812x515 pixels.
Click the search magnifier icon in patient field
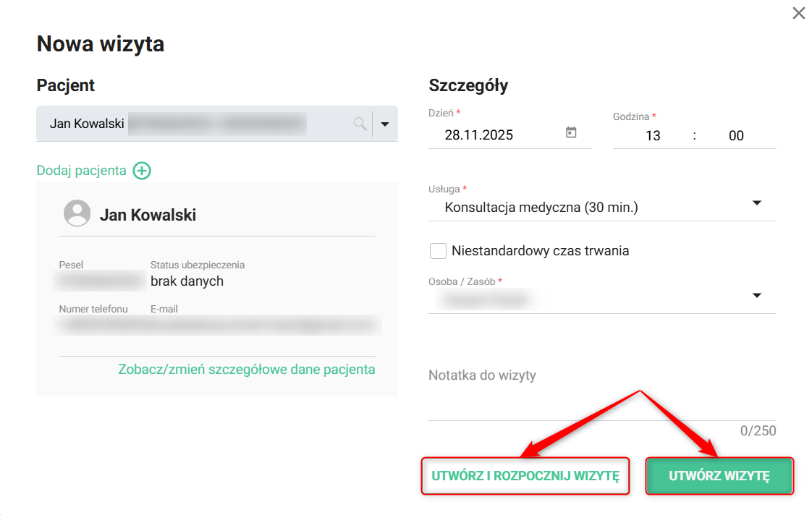coord(360,124)
